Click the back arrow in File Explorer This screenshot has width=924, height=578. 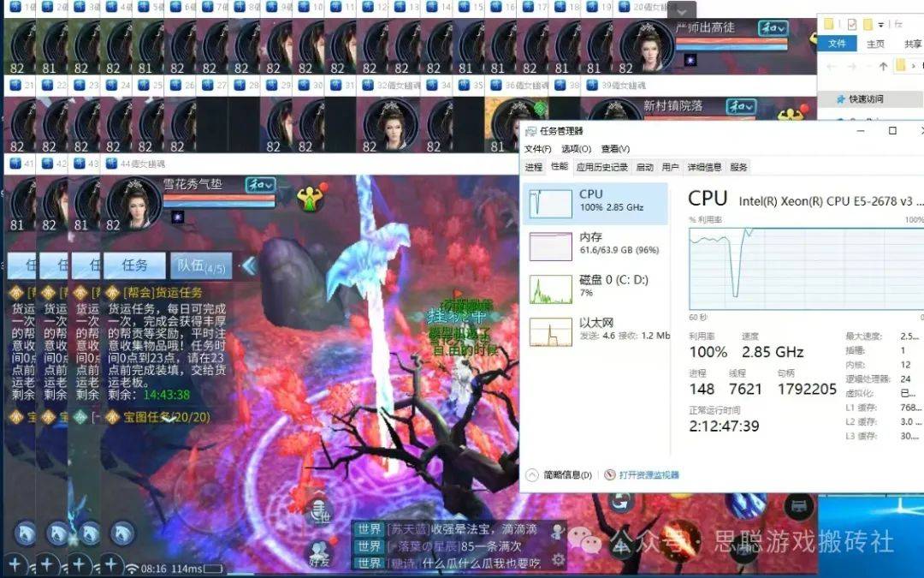pos(832,66)
